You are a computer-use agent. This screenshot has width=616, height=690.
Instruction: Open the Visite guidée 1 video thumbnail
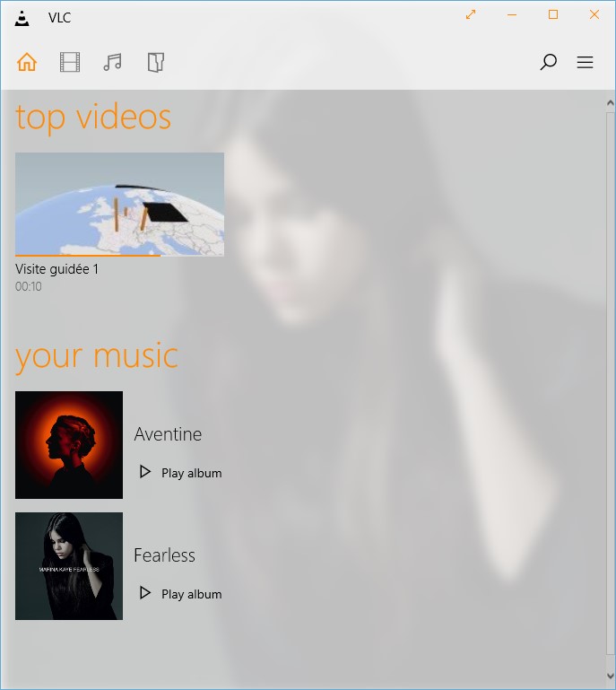[x=119, y=204]
